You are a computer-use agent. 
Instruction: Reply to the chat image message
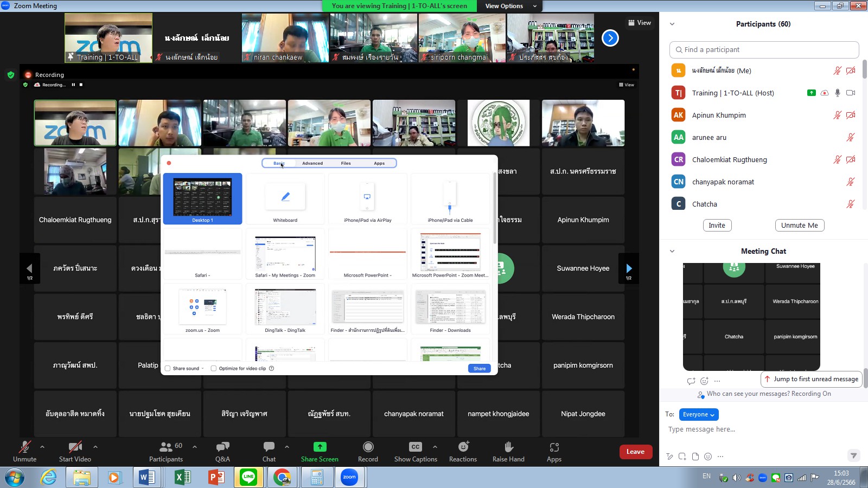tap(691, 381)
